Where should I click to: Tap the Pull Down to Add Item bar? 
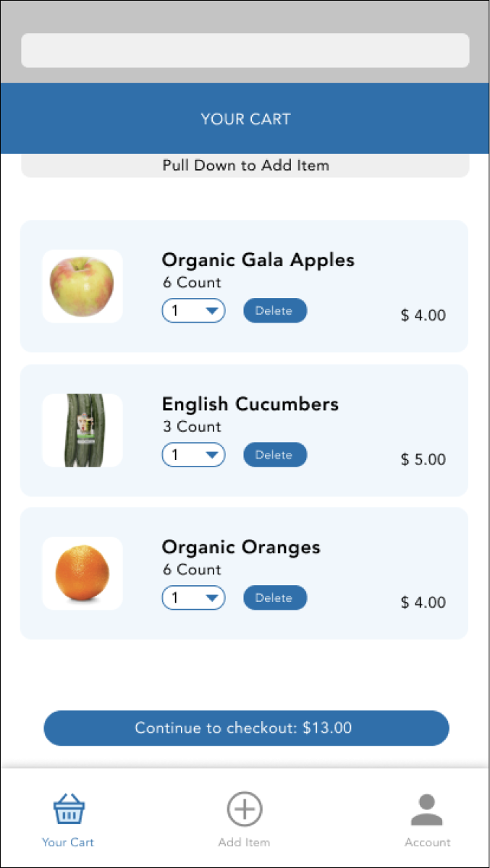point(245,166)
